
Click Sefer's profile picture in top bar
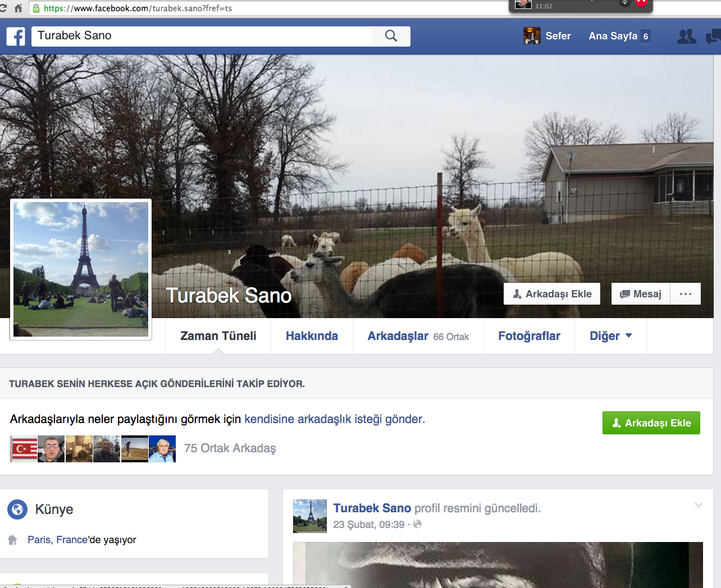coord(532,36)
